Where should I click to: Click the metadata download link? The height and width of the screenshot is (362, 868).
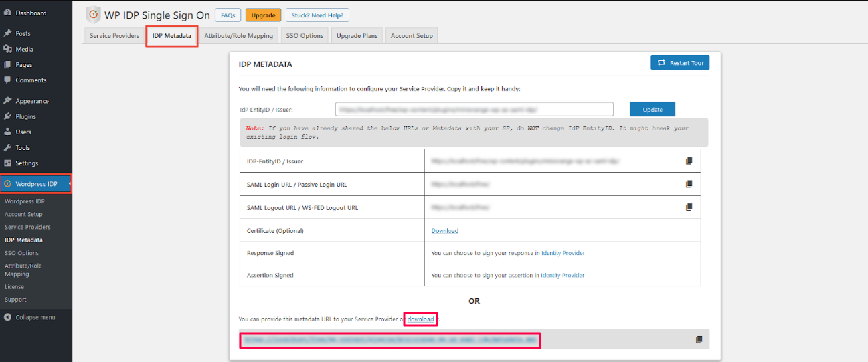[x=421, y=319]
